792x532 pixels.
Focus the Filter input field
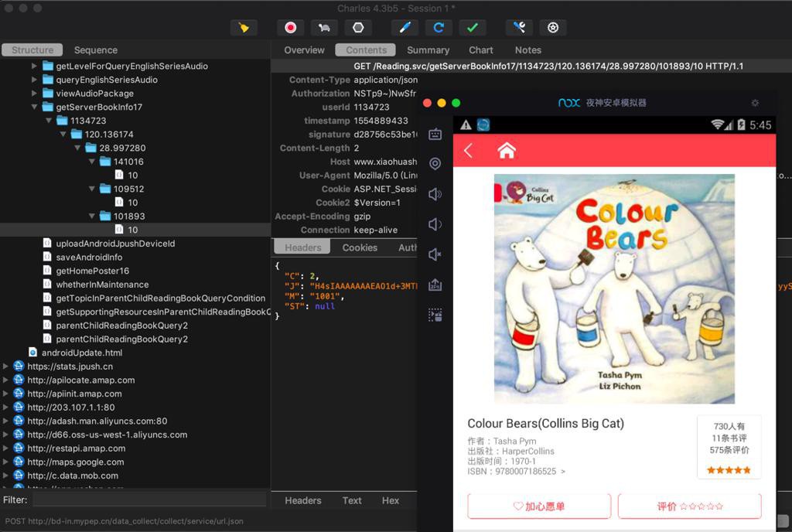[149, 500]
